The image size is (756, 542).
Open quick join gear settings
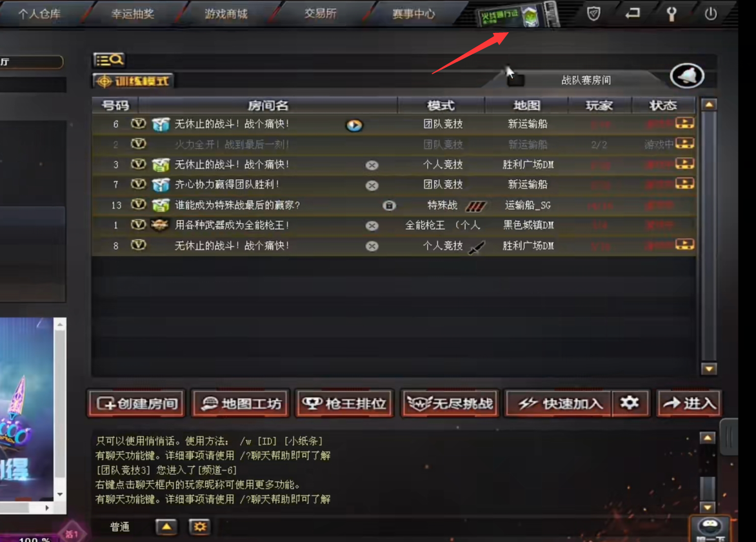630,403
